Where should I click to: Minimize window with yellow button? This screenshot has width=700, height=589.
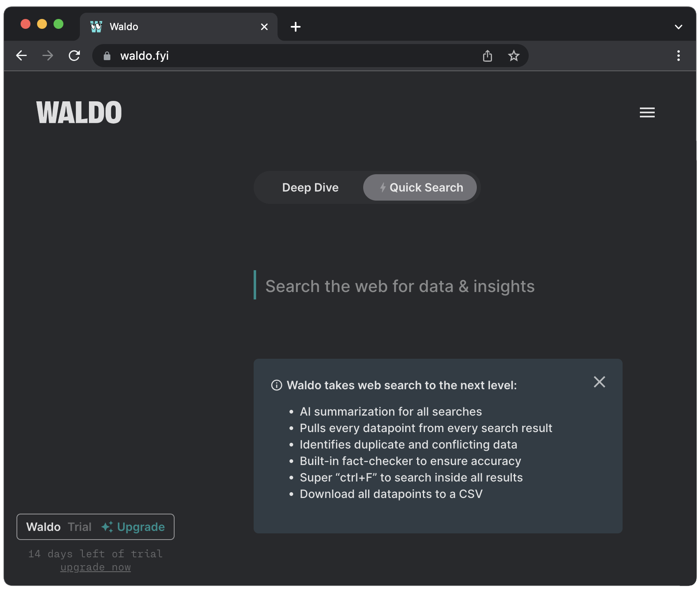tap(42, 24)
